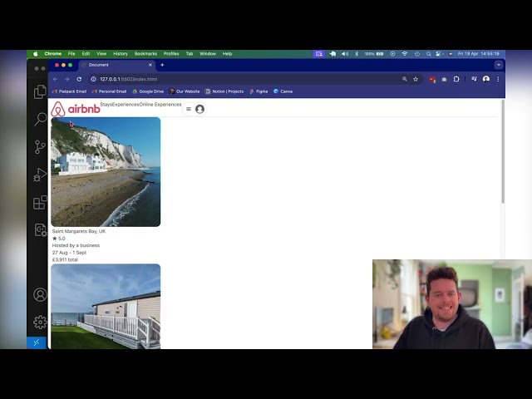The width and height of the screenshot is (532, 399).
Task: Open Canva bookmark
Action: click(283, 91)
